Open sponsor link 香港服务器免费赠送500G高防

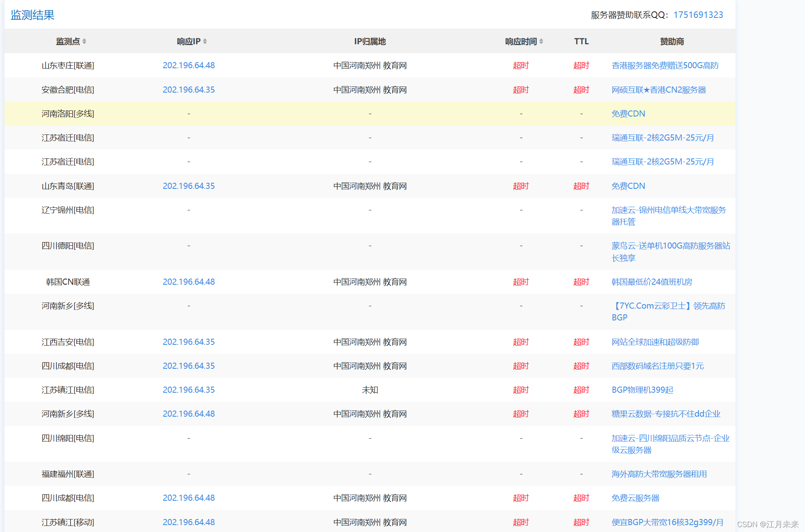point(665,65)
